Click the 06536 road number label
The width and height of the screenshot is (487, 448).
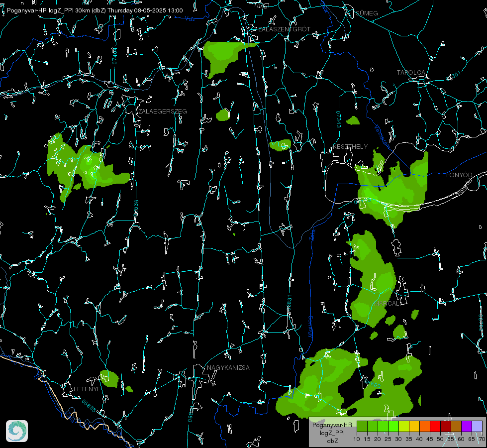coord(136,208)
